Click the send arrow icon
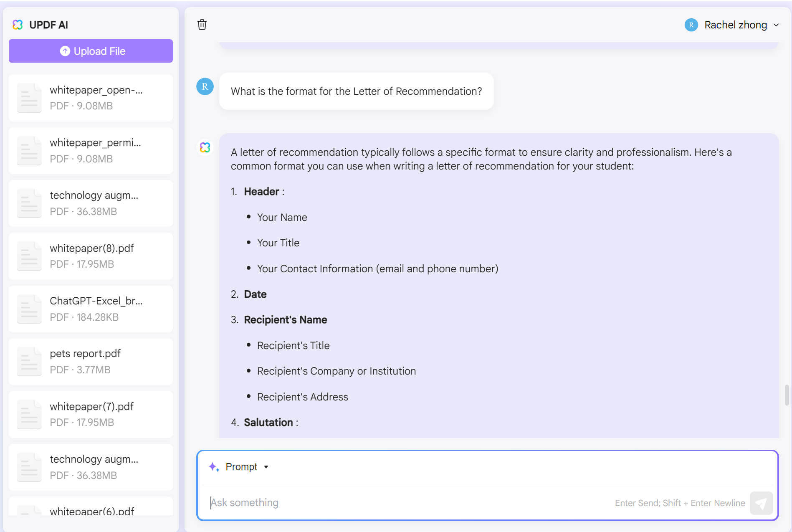 761,503
